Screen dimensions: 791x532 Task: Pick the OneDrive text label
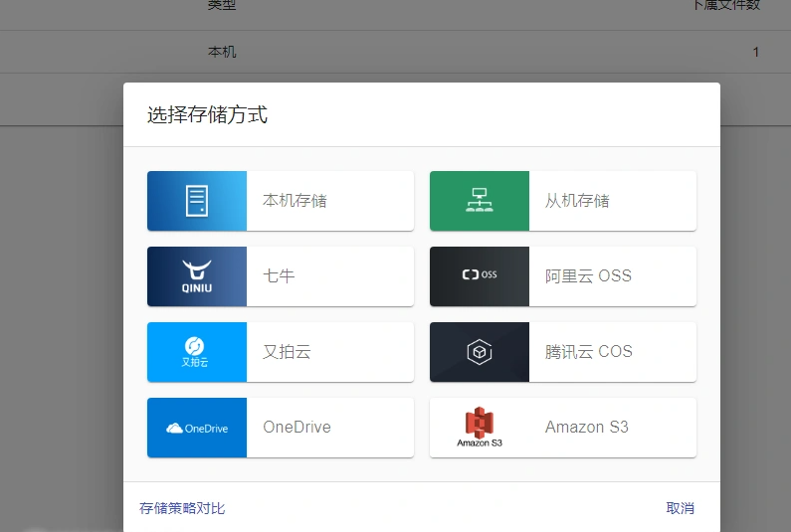point(297,428)
